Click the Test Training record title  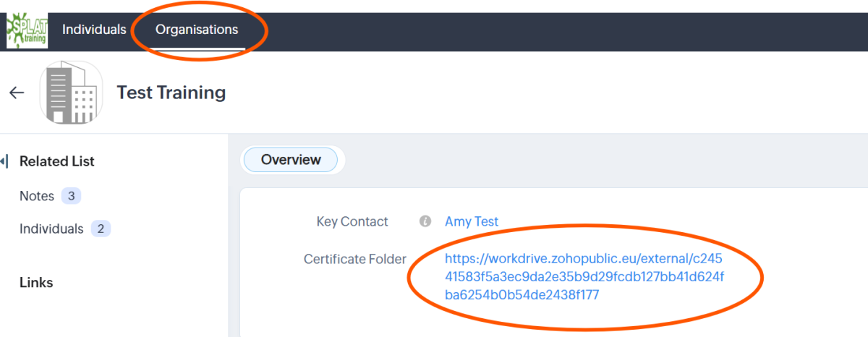coord(171,93)
